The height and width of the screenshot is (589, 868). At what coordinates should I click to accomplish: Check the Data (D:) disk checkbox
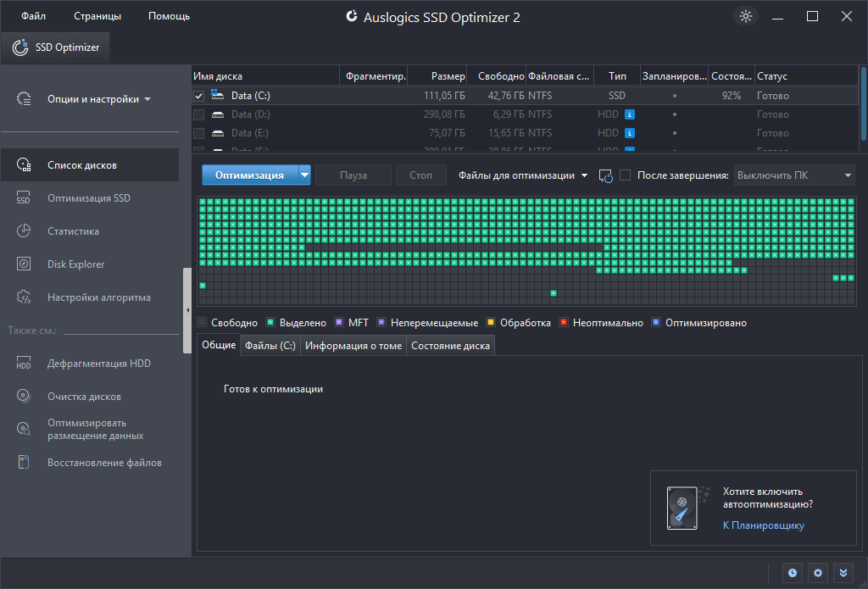(198, 114)
